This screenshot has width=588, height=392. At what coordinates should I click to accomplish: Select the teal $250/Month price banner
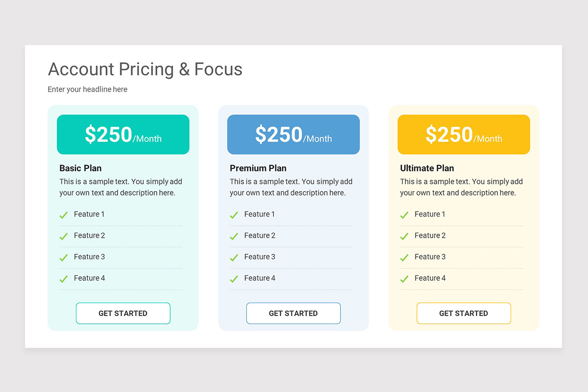click(x=123, y=134)
